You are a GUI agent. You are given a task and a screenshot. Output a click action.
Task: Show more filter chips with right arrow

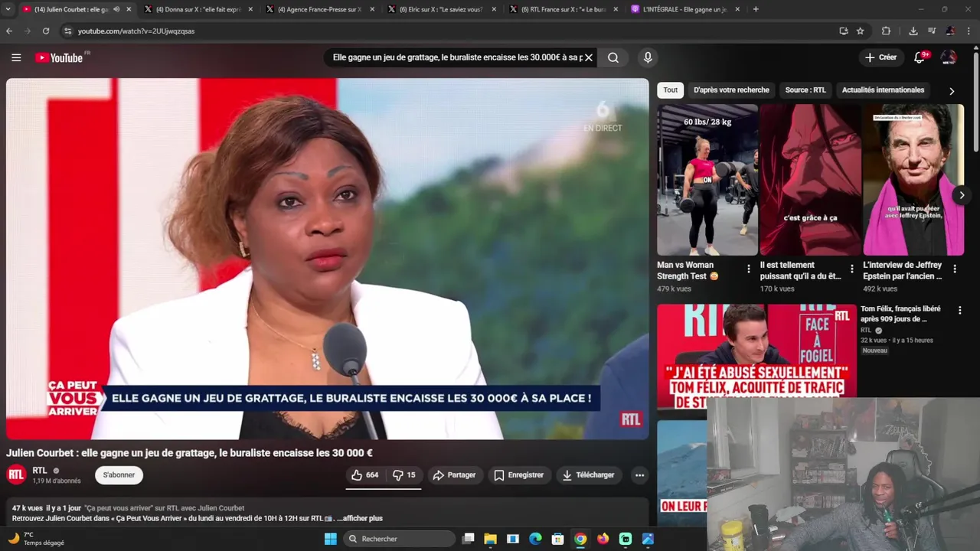(x=952, y=91)
